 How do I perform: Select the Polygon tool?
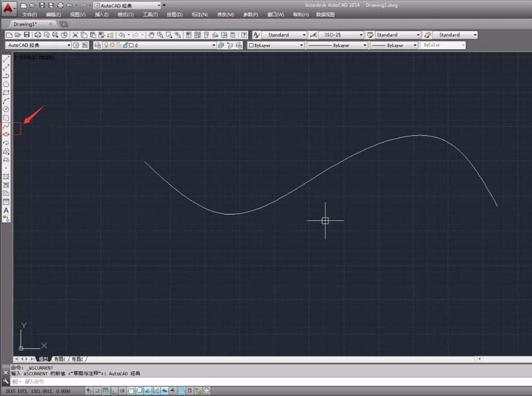tap(6, 84)
